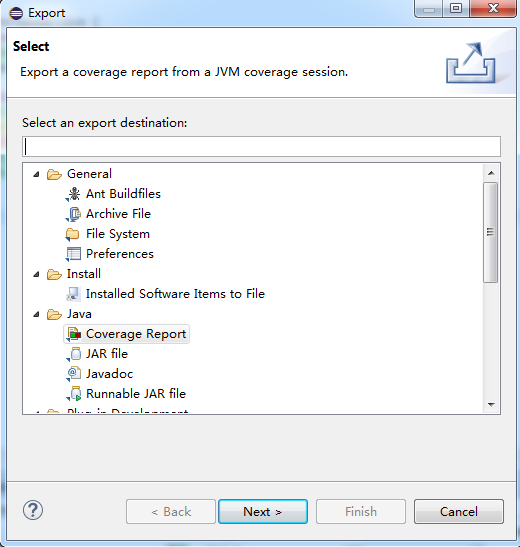This screenshot has height=547, width=520.
Task: Proceed with the Next button
Action: 263,512
